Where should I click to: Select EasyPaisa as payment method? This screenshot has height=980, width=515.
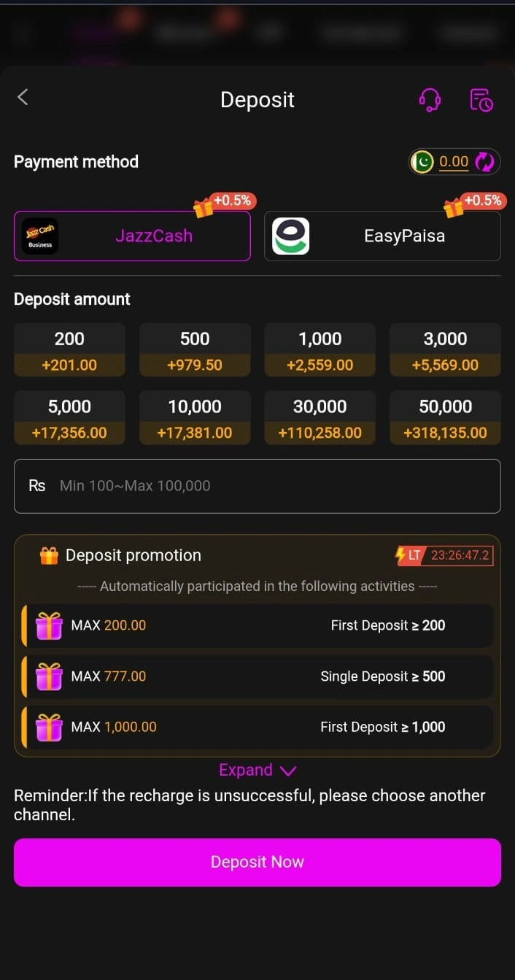point(404,236)
